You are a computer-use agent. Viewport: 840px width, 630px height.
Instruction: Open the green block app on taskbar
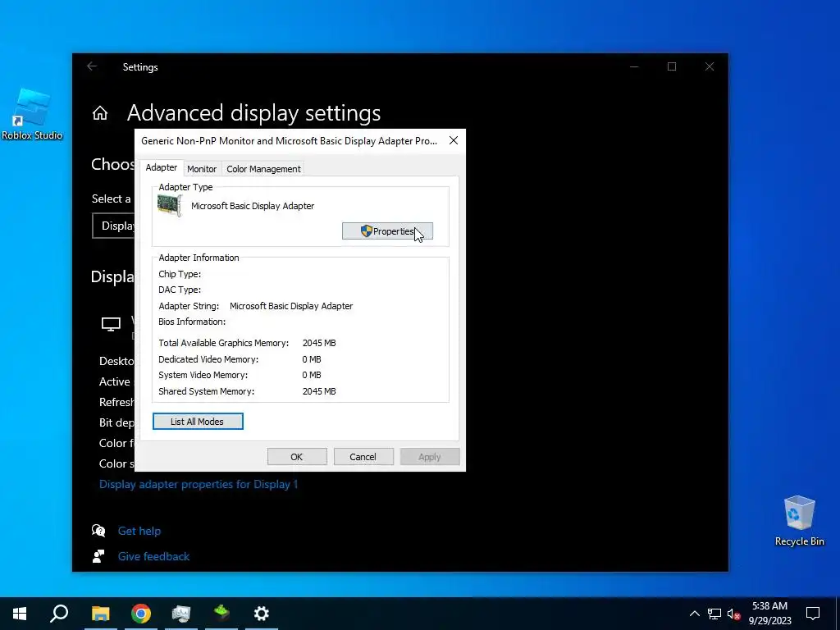[221, 614]
